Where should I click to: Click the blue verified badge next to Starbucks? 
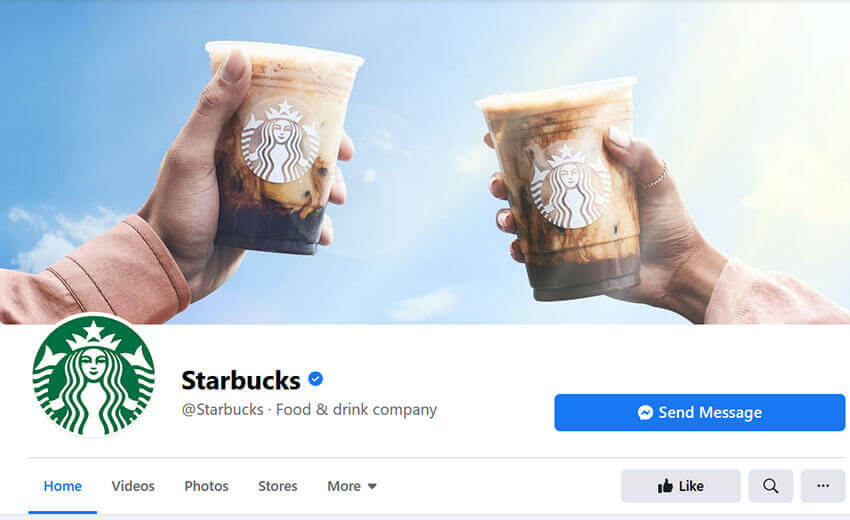(315, 379)
